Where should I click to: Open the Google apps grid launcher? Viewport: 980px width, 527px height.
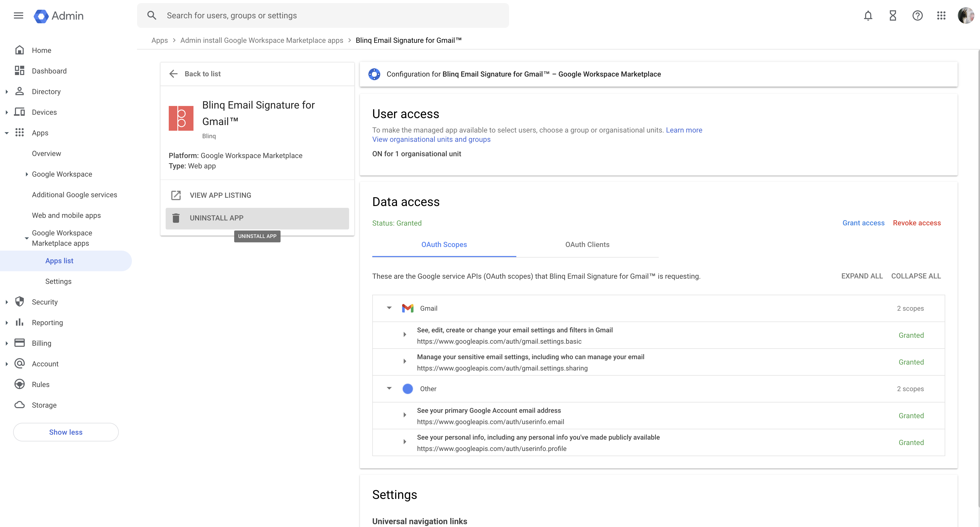[x=941, y=16]
